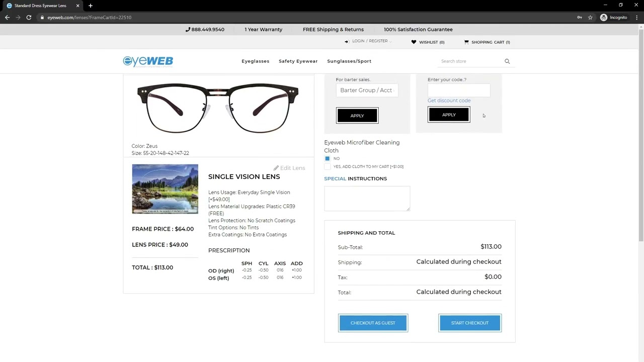Check YES, add cloth to my cart
The image size is (644, 362).
(x=327, y=166)
